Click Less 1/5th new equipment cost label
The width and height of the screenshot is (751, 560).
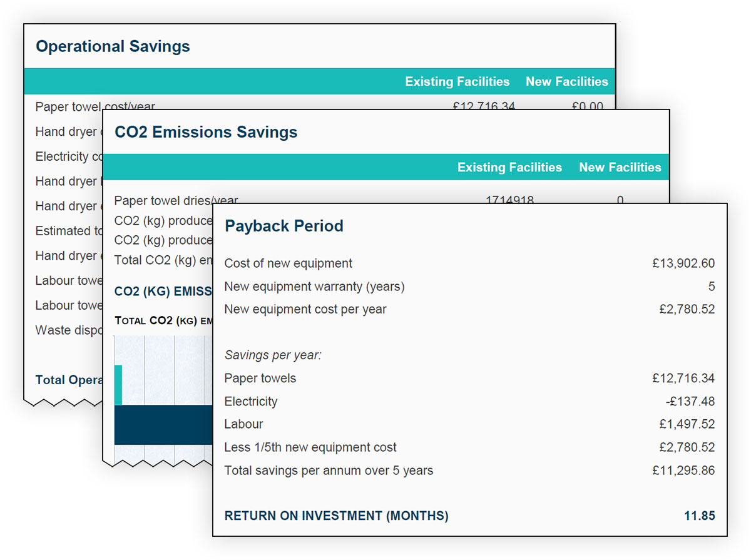(x=310, y=447)
